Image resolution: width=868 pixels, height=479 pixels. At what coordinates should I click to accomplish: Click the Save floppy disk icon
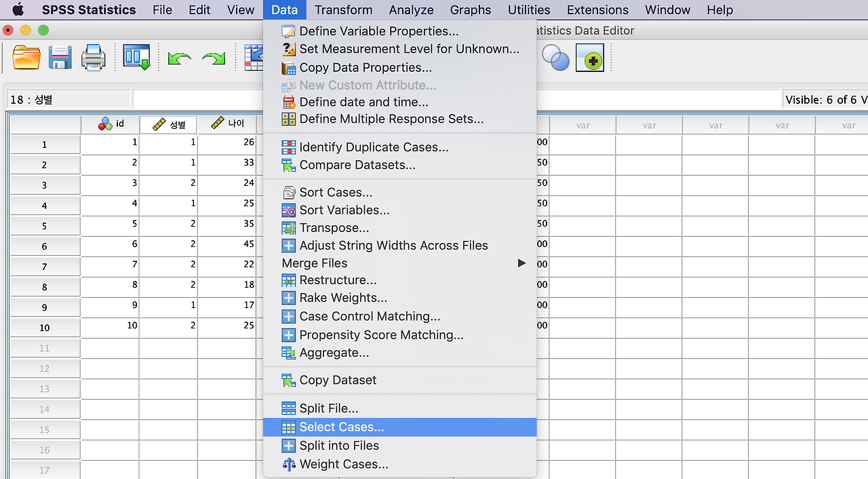[x=60, y=58]
